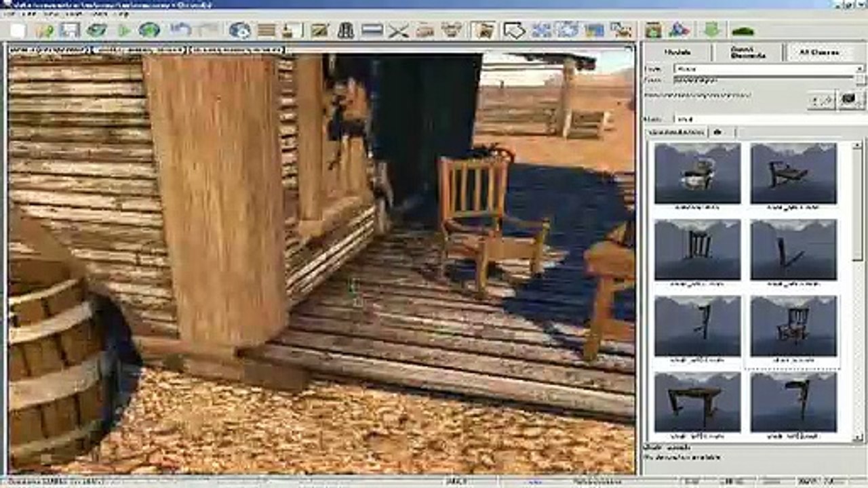Click the basket-shaped toolbar icon

pyautogui.click(x=451, y=30)
